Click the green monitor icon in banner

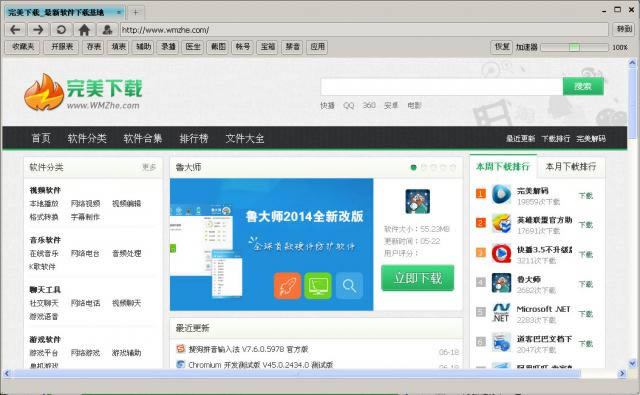tap(318, 286)
